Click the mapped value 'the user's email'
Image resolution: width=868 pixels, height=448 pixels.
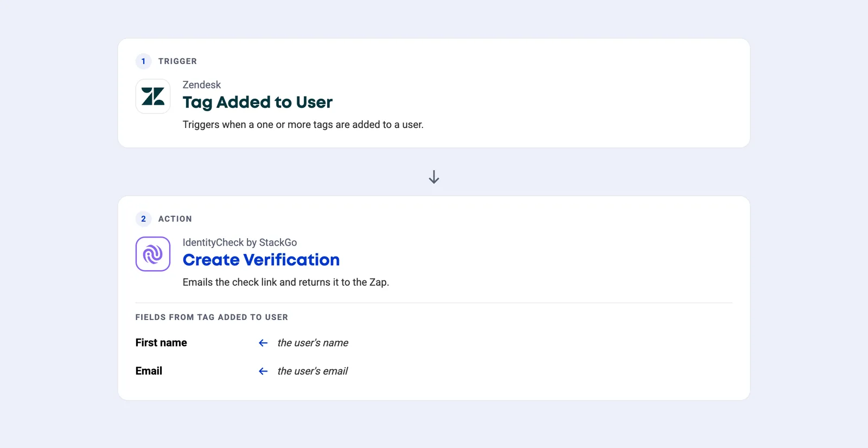point(312,371)
